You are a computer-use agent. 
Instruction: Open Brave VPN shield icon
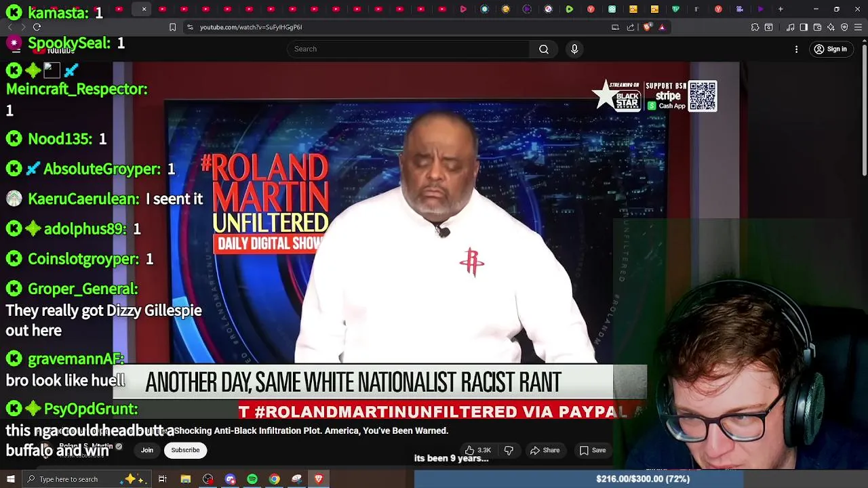[844, 27]
